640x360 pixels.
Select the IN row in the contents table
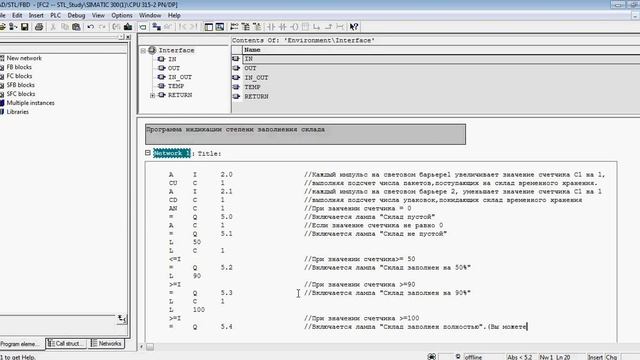point(436,59)
